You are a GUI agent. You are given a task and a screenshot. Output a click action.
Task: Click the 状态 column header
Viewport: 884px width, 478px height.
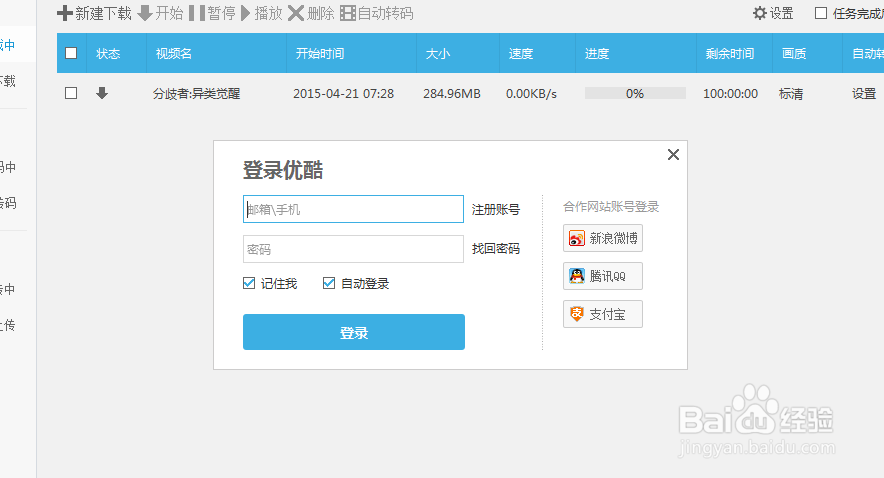tap(108, 54)
